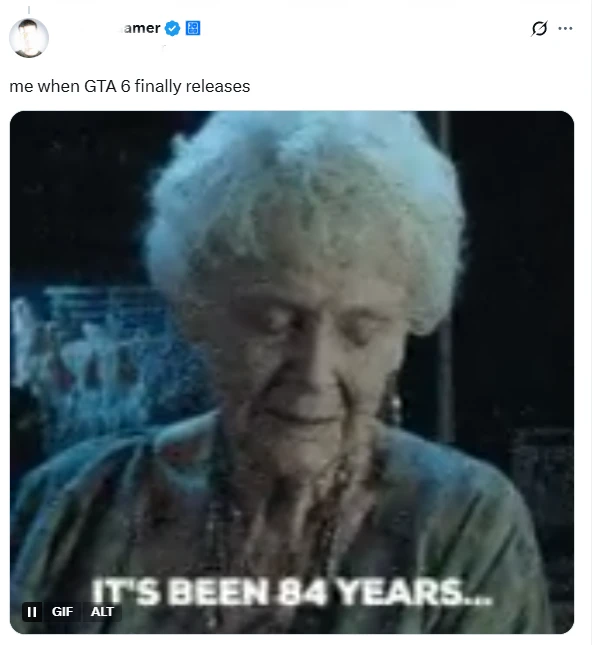Open the display name ending in "amer"
Screen dimensions: 592x645
point(142,28)
